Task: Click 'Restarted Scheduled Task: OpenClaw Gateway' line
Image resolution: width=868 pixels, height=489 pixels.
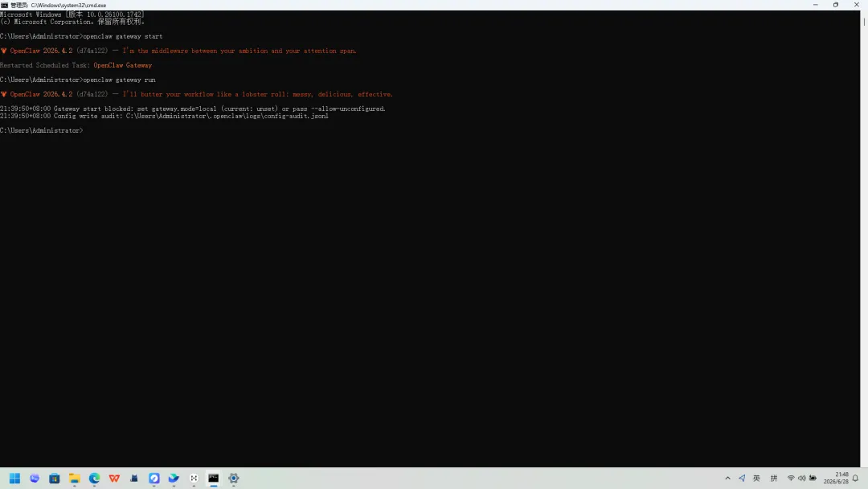Action: click(76, 65)
